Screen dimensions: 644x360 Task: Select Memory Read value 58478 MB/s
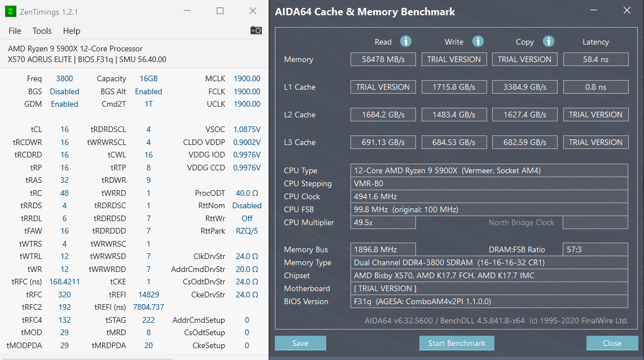point(383,59)
